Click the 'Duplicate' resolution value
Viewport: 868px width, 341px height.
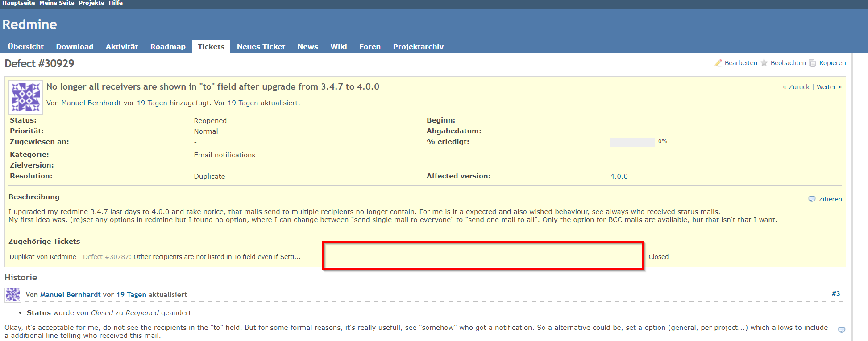click(x=209, y=177)
